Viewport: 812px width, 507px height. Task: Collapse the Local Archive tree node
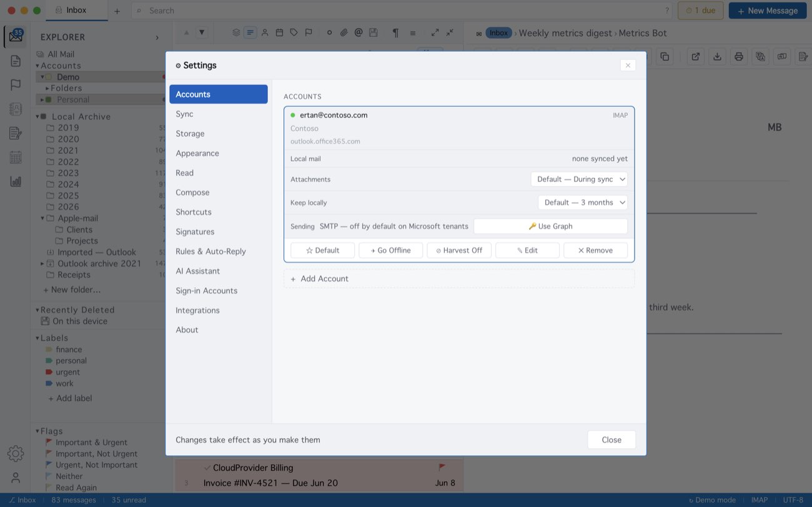point(37,117)
